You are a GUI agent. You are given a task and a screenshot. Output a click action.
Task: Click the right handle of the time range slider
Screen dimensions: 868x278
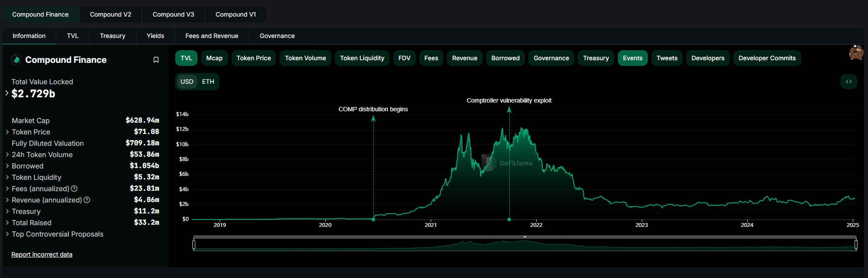[x=856, y=244]
